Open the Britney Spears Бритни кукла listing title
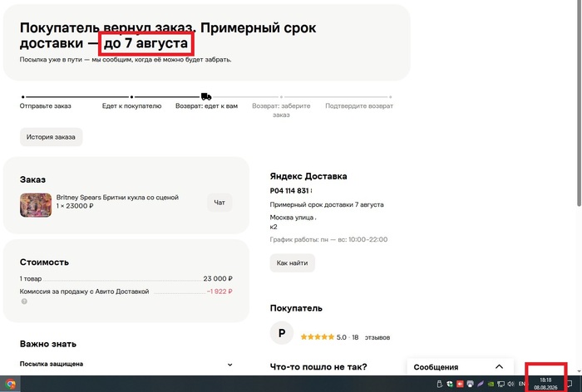This screenshot has height=392, width=582. 117,198
